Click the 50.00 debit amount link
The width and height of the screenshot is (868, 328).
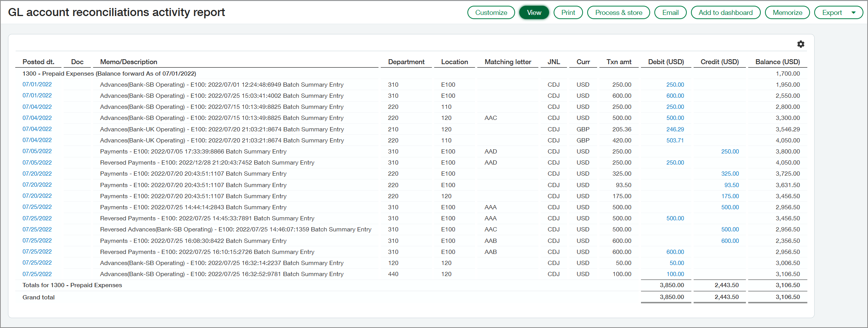point(676,263)
